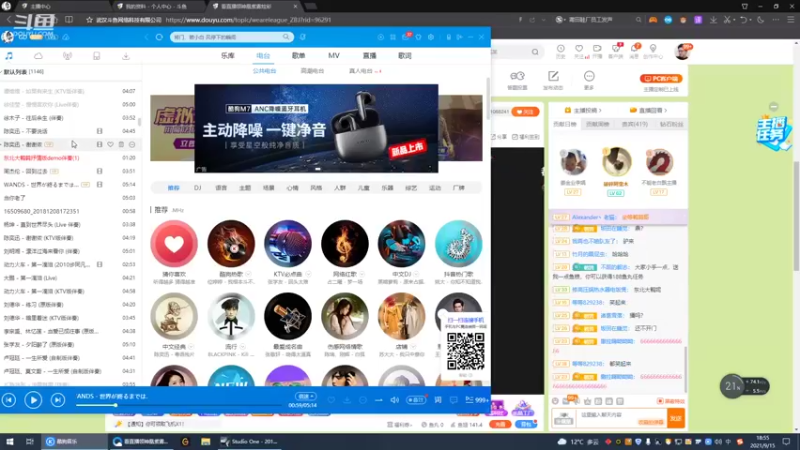Click orange follow 关注 button above Douyu video
The image size is (800, 450).
coord(525,112)
